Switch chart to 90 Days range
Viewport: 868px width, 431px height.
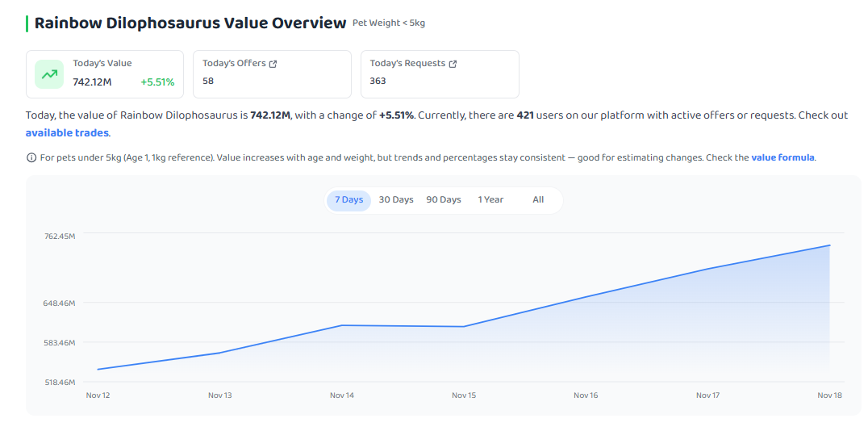coord(444,200)
